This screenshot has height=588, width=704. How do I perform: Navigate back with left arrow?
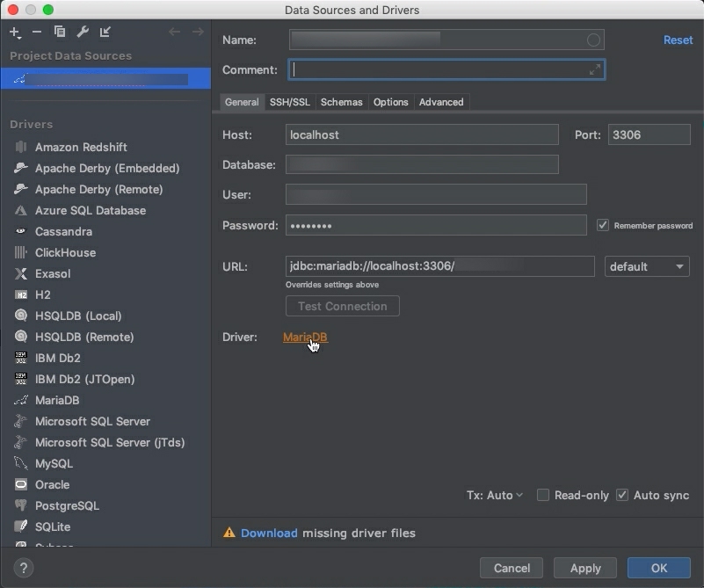[174, 32]
